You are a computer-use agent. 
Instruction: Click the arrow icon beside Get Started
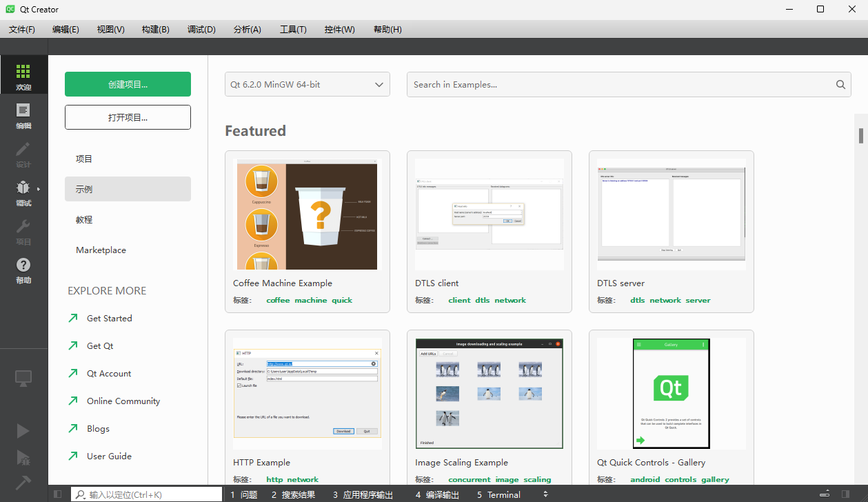pos(73,318)
